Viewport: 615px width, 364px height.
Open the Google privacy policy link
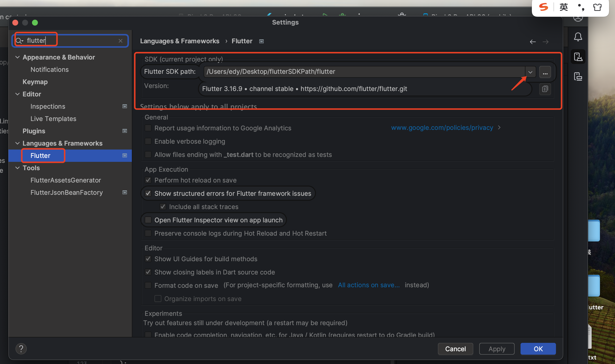(442, 128)
